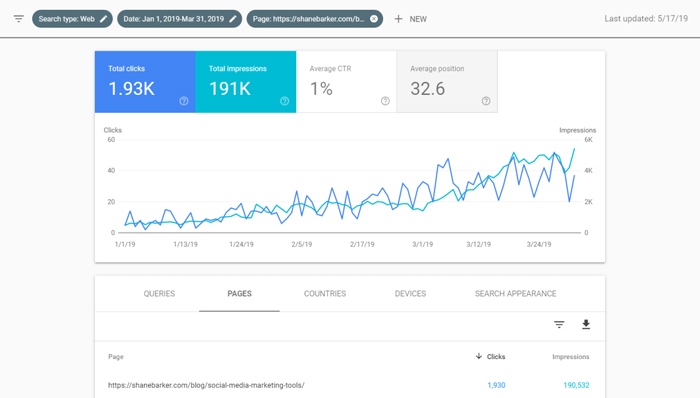Switch to the Countries tab

(x=325, y=294)
